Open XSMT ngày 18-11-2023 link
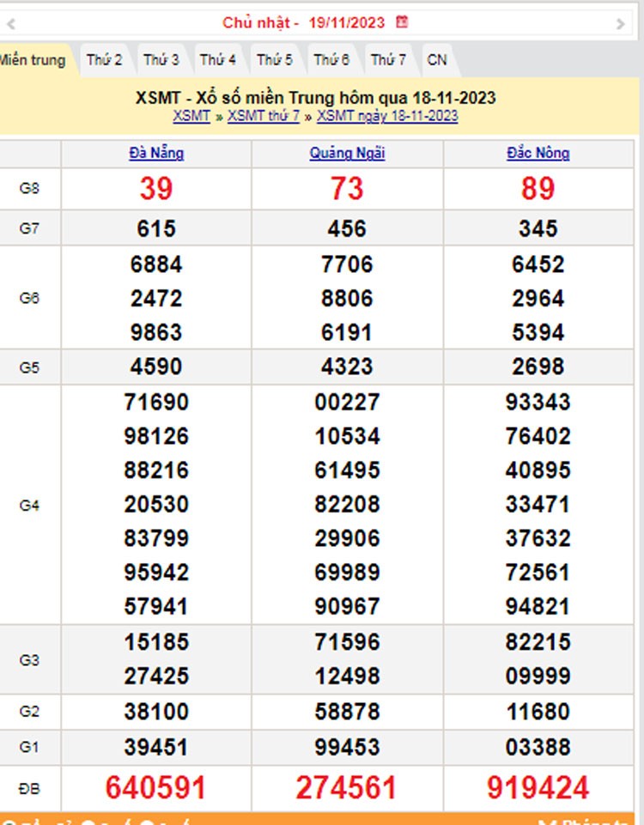The height and width of the screenshot is (825, 644). point(387,116)
